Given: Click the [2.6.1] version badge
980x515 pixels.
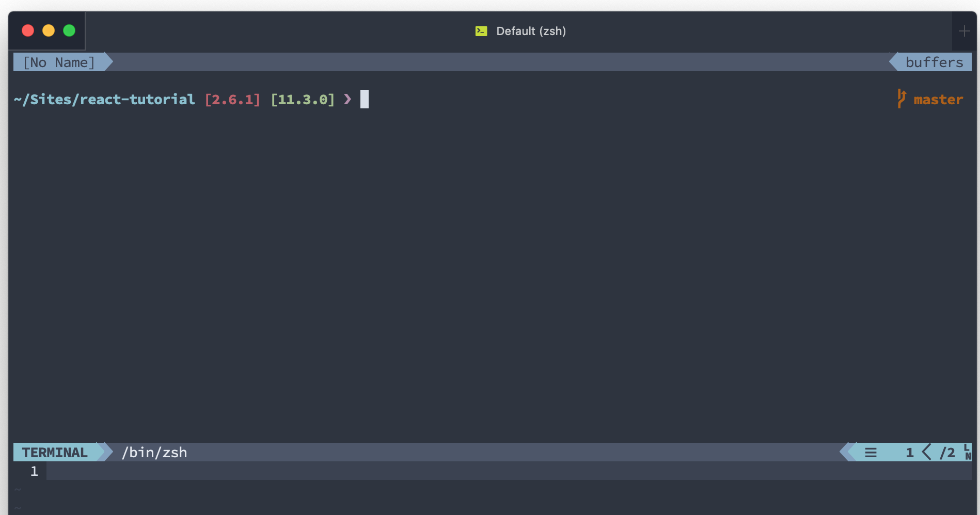Looking at the screenshot, I should (233, 99).
